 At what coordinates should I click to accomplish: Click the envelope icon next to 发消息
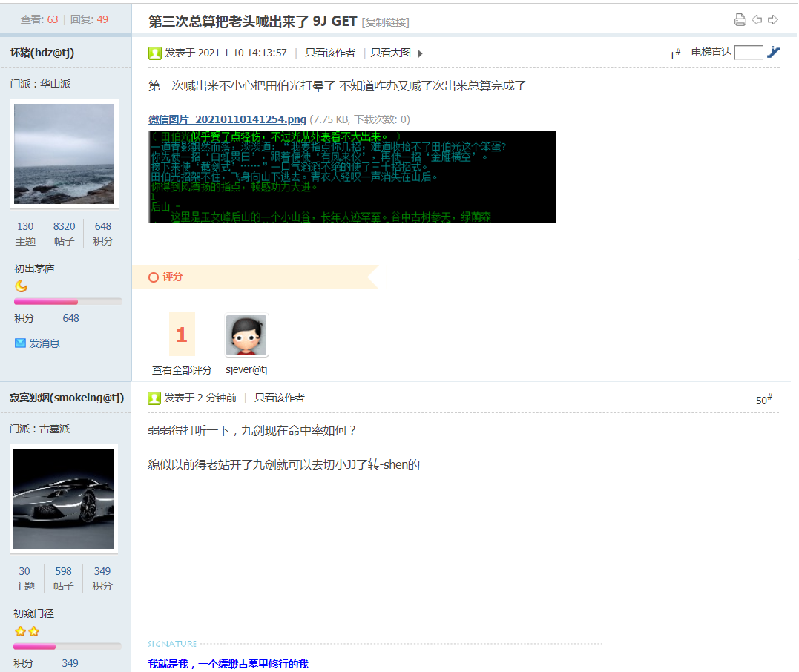click(20, 343)
